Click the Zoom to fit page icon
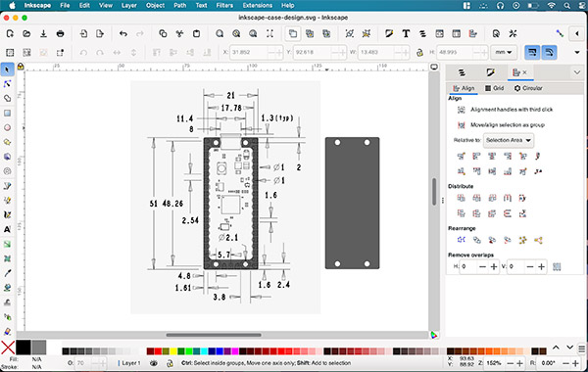The image size is (588, 372). (x=253, y=33)
